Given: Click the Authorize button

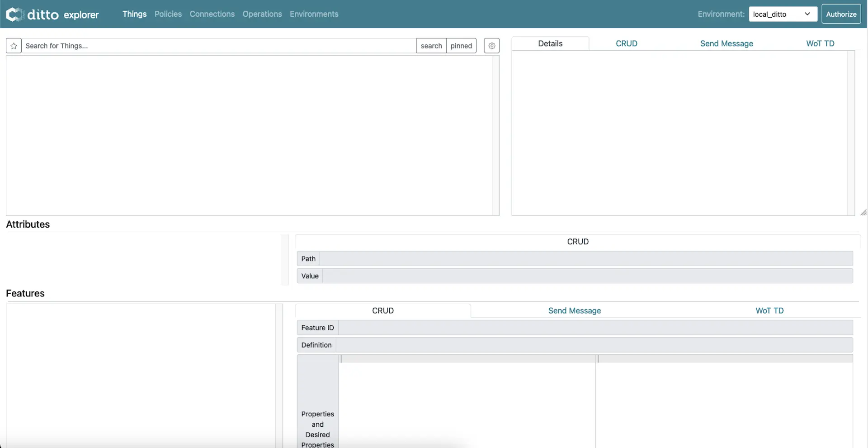Looking at the screenshot, I should click(x=841, y=14).
